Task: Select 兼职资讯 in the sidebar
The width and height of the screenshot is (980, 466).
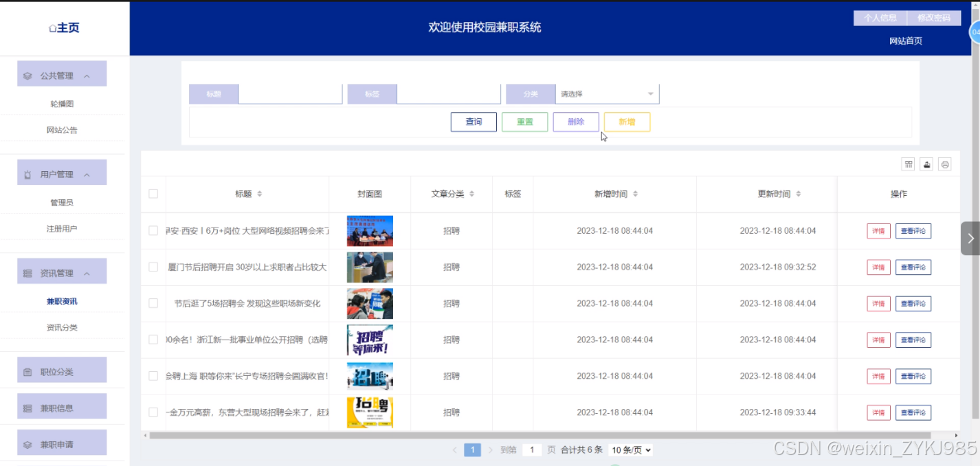Action: tap(62, 302)
